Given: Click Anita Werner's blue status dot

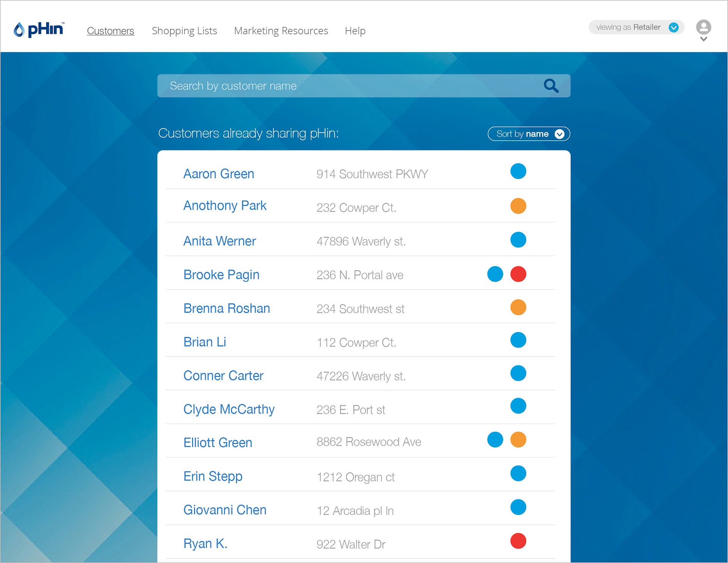Looking at the screenshot, I should 518,240.
